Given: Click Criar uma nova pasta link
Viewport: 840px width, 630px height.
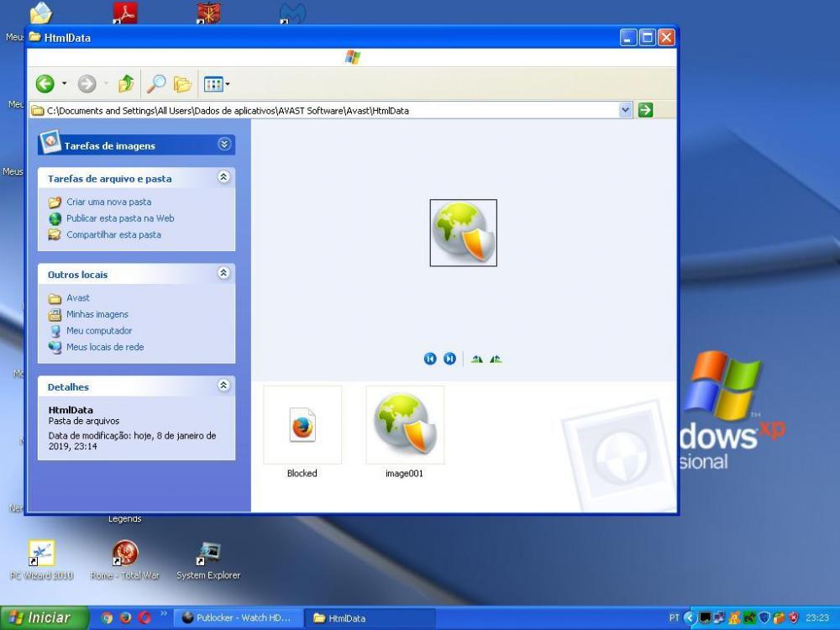Looking at the screenshot, I should pos(108,202).
